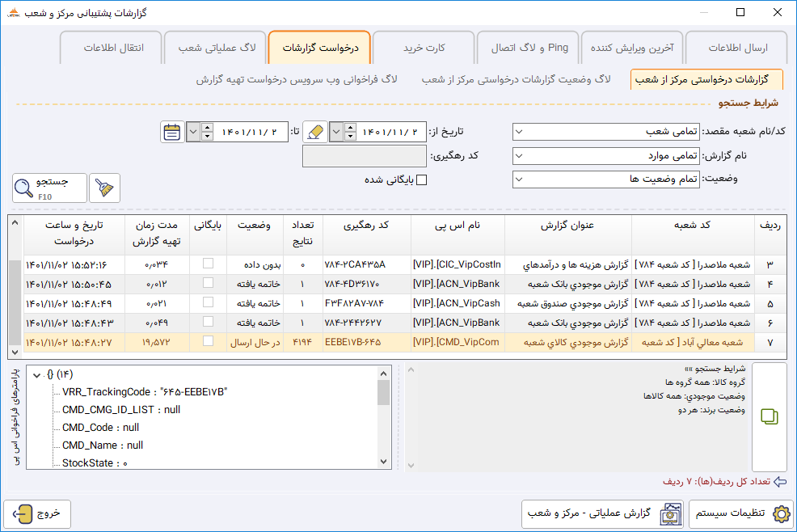The height and width of the screenshot is (532, 797).
Task: Click the eraser icon beside the from-date field
Action: click(x=315, y=132)
